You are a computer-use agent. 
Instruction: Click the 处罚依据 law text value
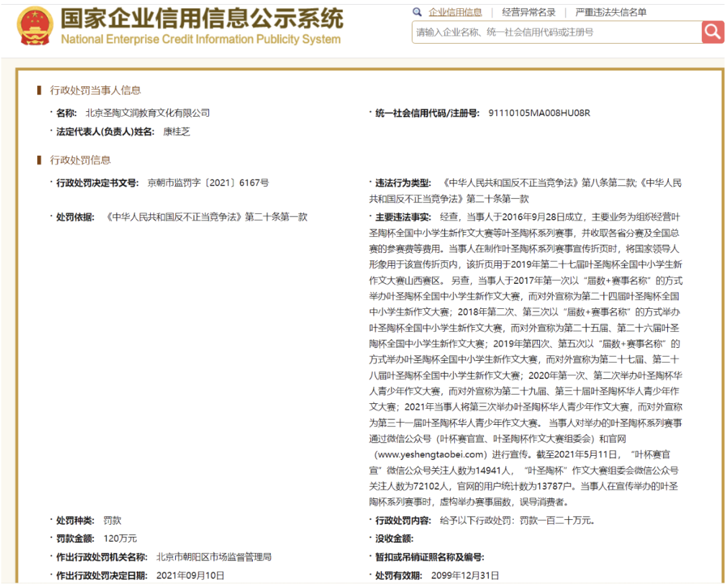click(206, 217)
